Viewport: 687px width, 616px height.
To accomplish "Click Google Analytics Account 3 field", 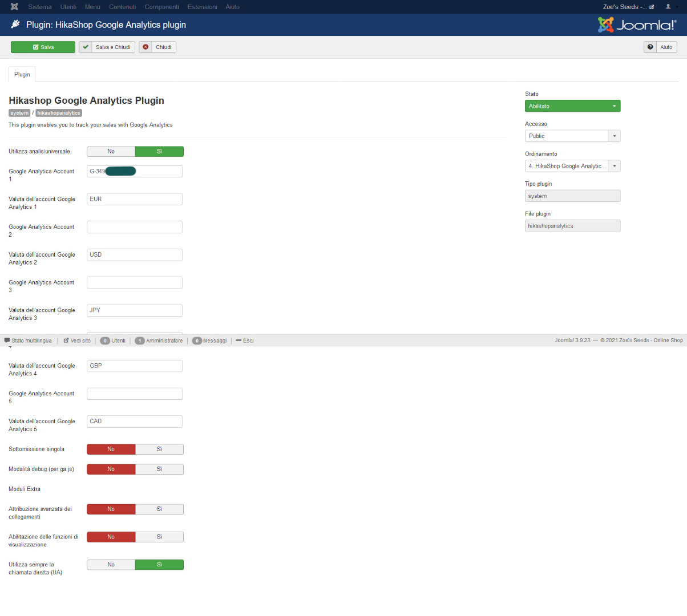I will pyautogui.click(x=135, y=282).
